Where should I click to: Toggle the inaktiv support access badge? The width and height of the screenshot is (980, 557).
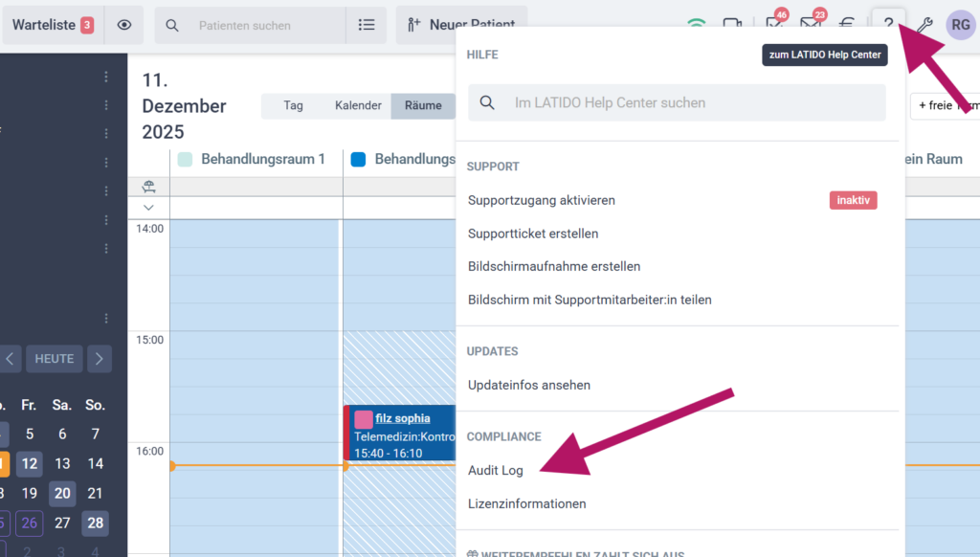853,200
